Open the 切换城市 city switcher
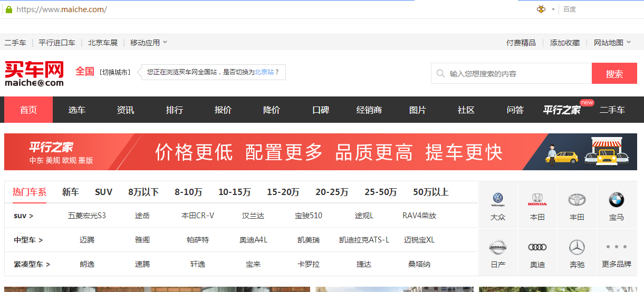This screenshot has height=292, width=644. click(115, 72)
